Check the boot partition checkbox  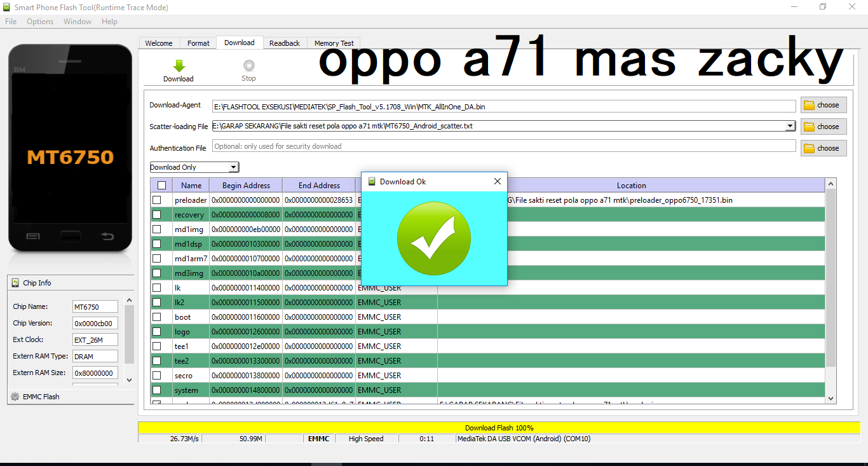click(156, 317)
